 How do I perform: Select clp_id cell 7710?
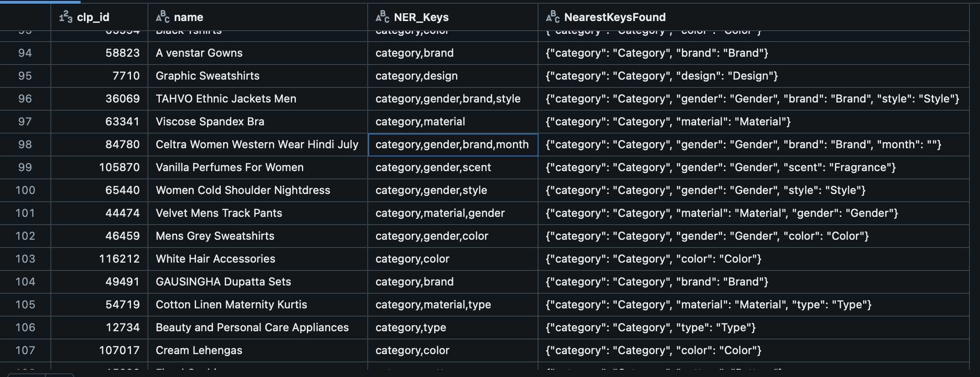(126, 76)
